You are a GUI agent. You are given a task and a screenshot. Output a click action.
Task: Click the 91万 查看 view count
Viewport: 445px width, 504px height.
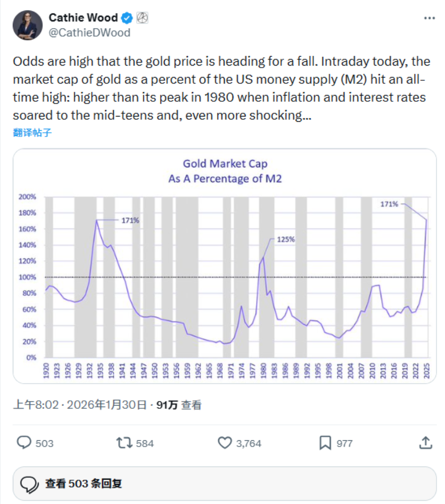pos(179,405)
